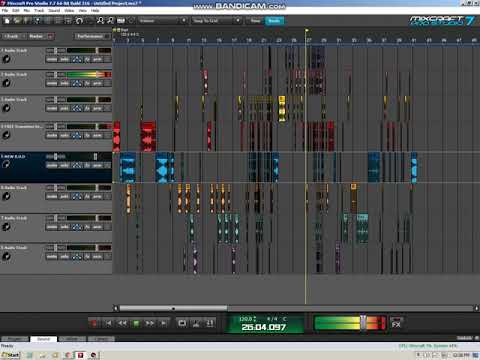Image resolution: width=480 pixels, height=360 pixels.
Task: Open fx for track 3 Audio Track
Action: [x=87, y=108]
